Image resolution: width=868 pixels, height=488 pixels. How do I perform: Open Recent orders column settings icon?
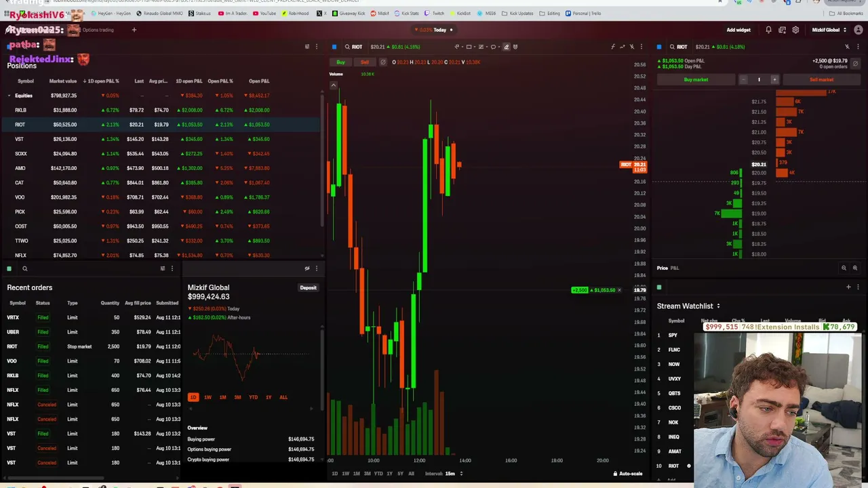(163, 268)
